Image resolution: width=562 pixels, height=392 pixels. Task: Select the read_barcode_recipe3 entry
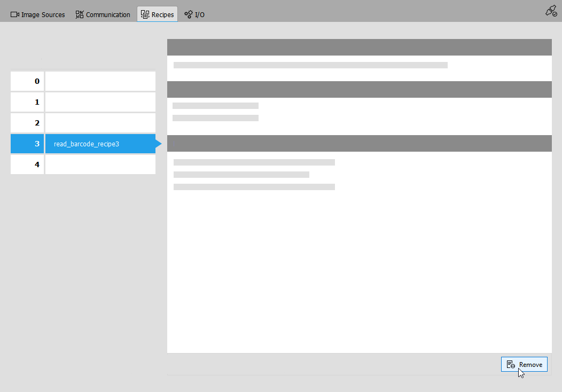pyautogui.click(x=100, y=144)
